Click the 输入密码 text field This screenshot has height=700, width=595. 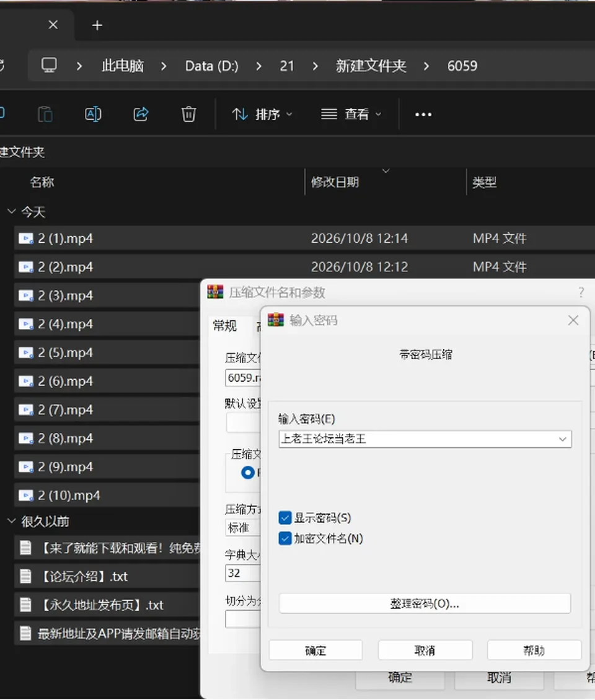(x=418, y=439)
